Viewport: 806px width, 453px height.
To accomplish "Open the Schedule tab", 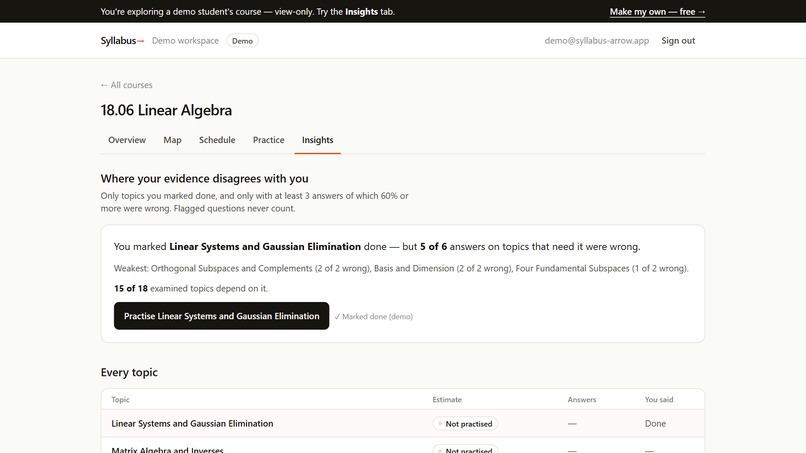I will click(217, 140).
